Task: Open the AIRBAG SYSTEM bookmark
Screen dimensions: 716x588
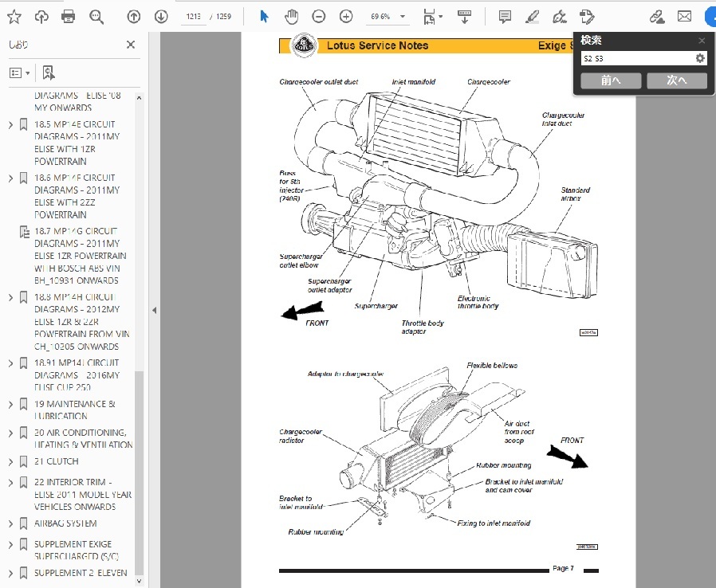Action: tap(65, 523)
